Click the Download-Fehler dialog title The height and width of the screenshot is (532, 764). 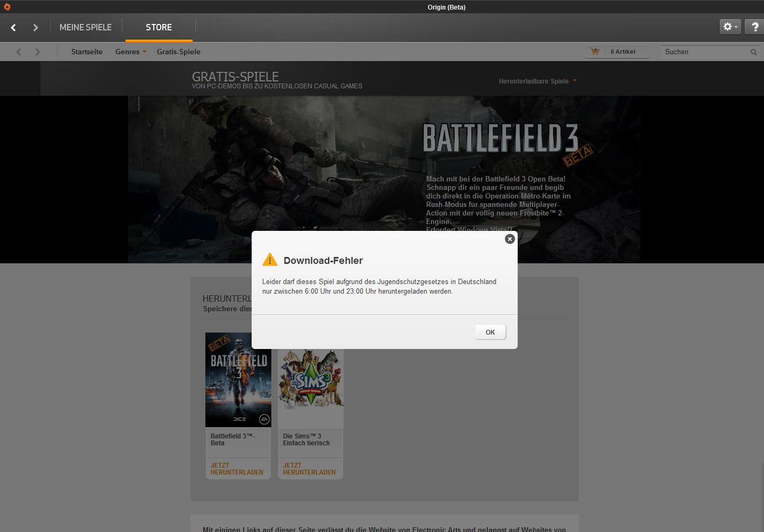click(x=323, y=260)
